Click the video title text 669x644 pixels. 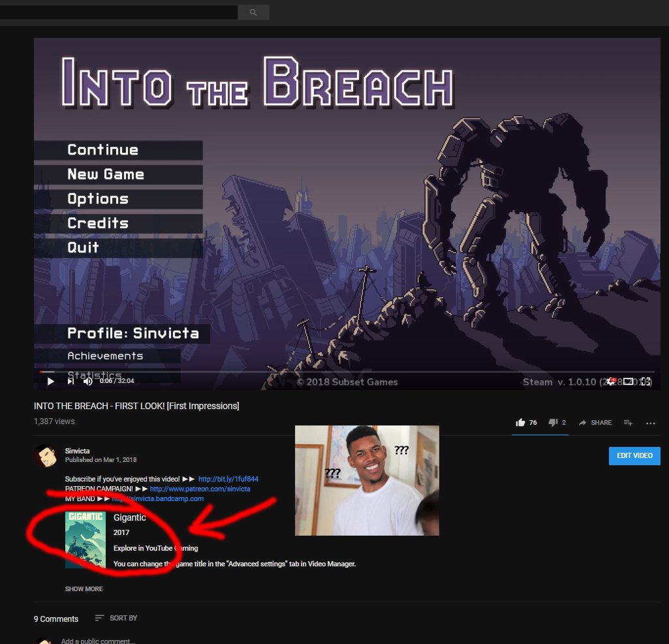136,406
